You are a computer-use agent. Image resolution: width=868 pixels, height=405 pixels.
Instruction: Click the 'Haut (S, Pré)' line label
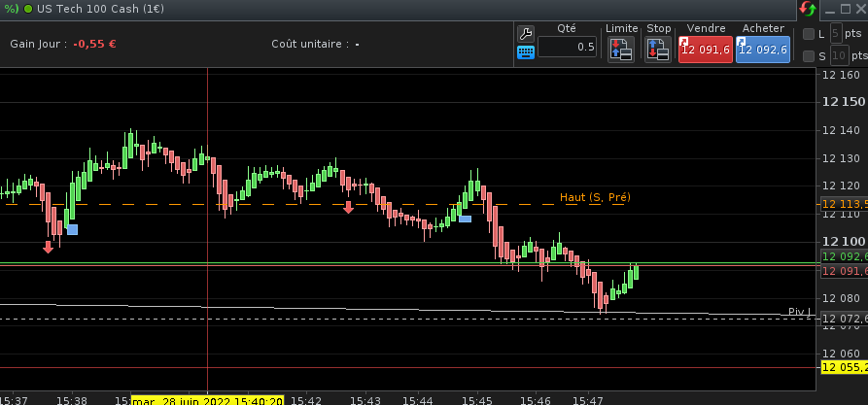point(595,197)
